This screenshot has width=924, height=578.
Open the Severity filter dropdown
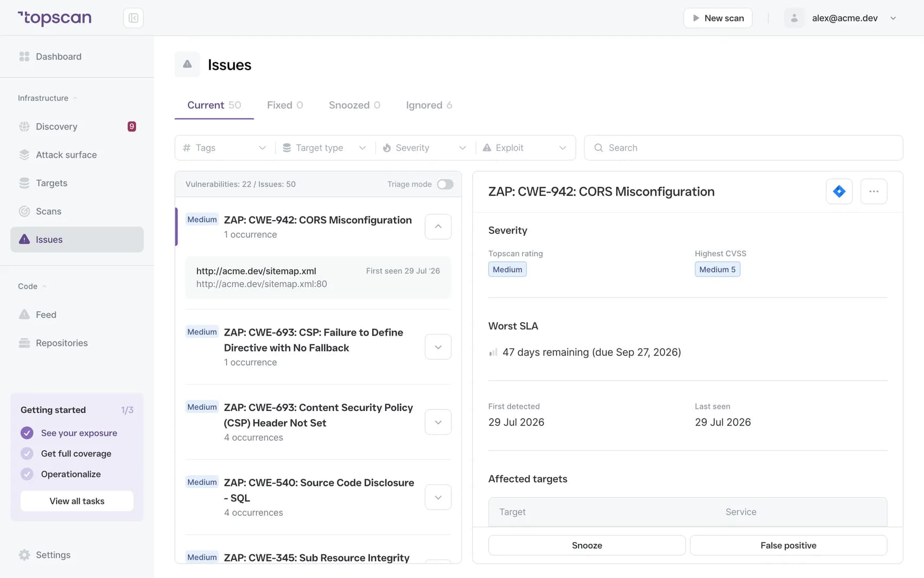[x=425, y=148]
